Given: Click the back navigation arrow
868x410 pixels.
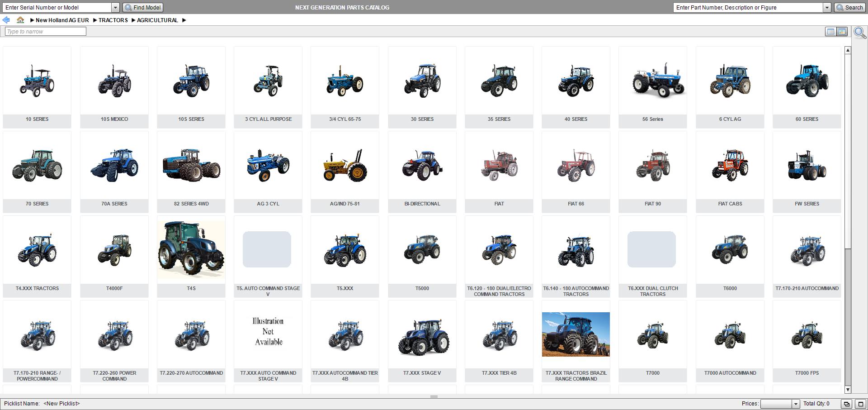Looking at the screenshot, I should tap(6, 19).
